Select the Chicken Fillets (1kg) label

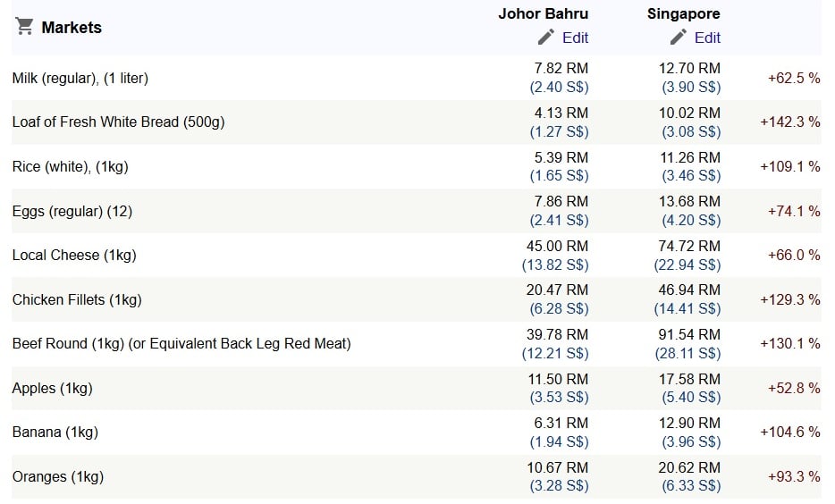77,299
